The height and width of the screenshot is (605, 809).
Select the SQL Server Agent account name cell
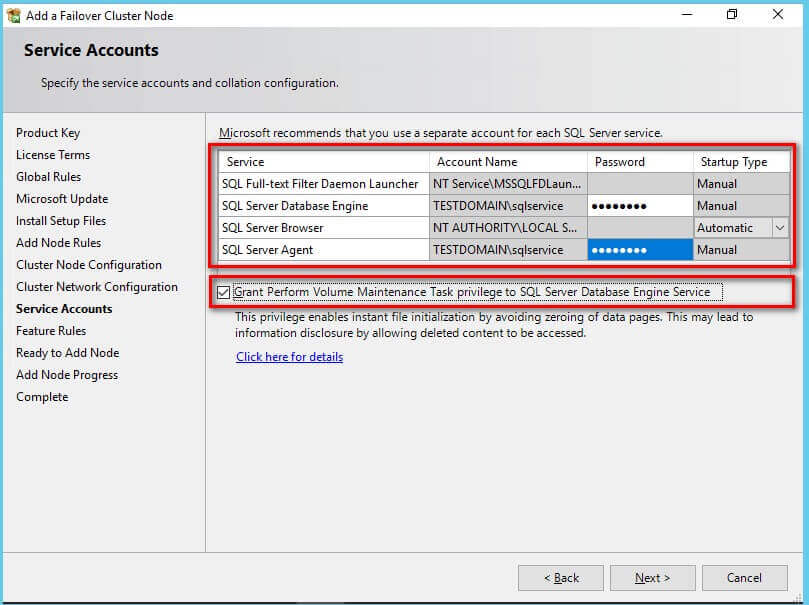coord(507,250)
